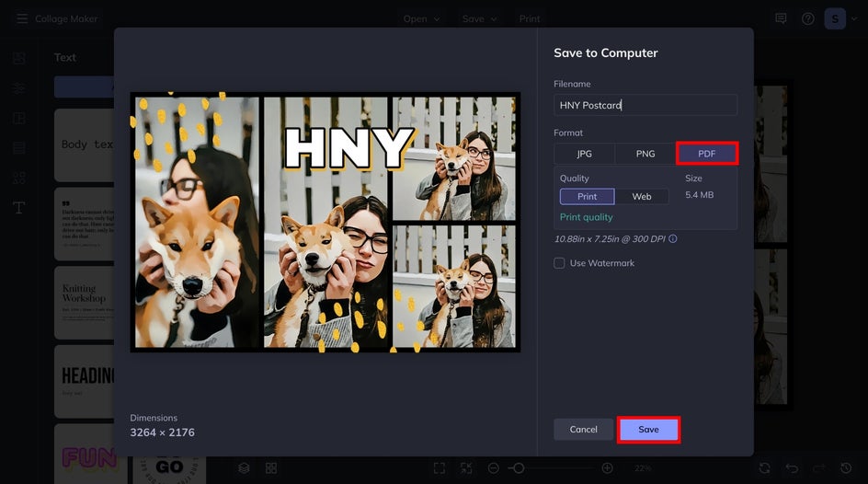This screenshot has height=484, width=868.
Task: Click the redo arrow icon
Action: click(x=818, y=468)
